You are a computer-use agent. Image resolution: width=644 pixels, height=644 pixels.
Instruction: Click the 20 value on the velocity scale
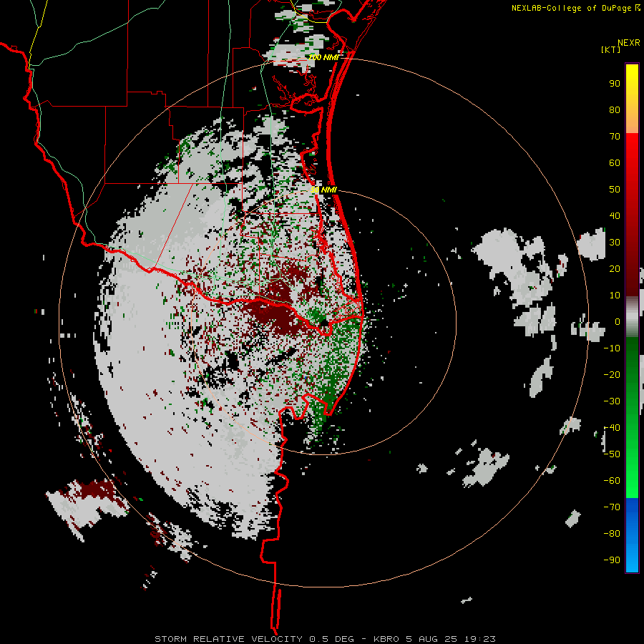[x=615, y=268]
